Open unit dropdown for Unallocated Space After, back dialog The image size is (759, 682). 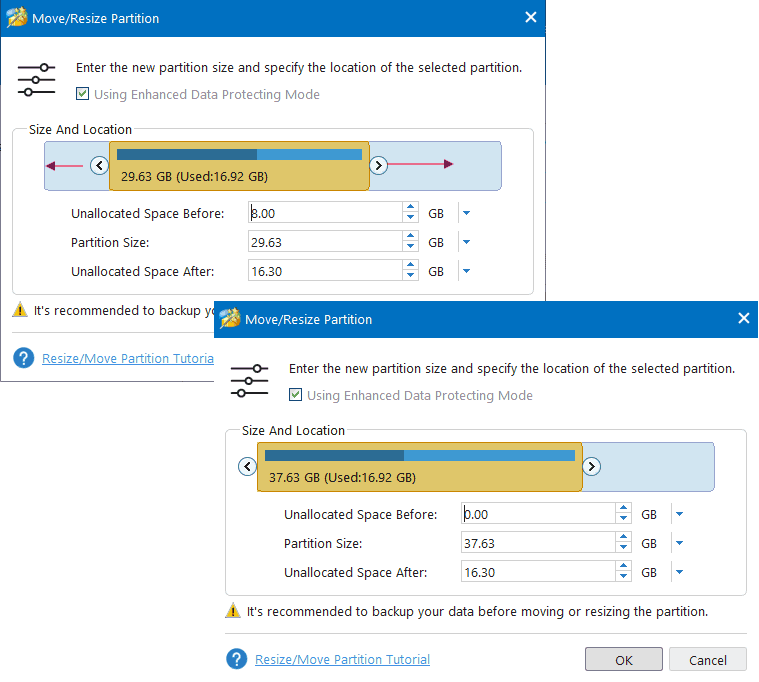(466, 271)
